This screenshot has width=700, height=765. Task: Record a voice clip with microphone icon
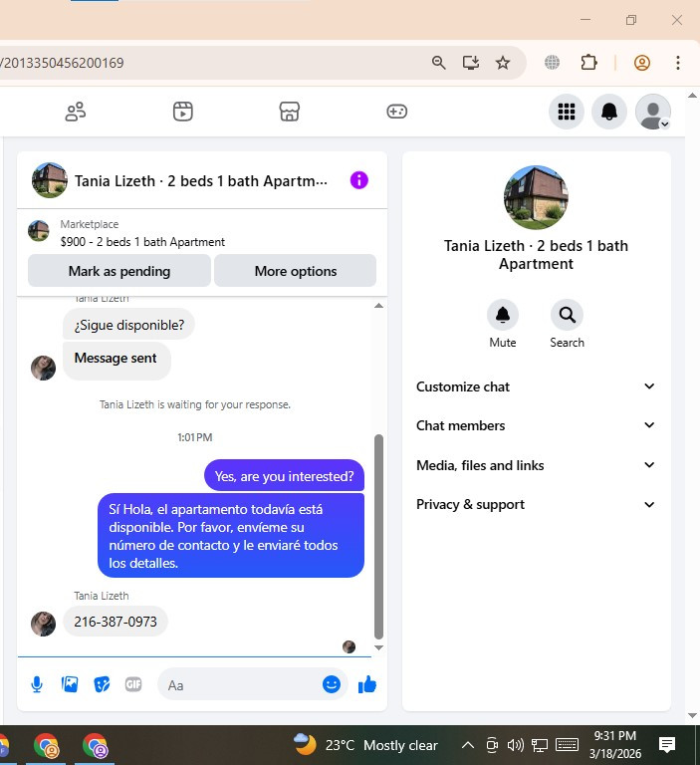coord(37,684)
